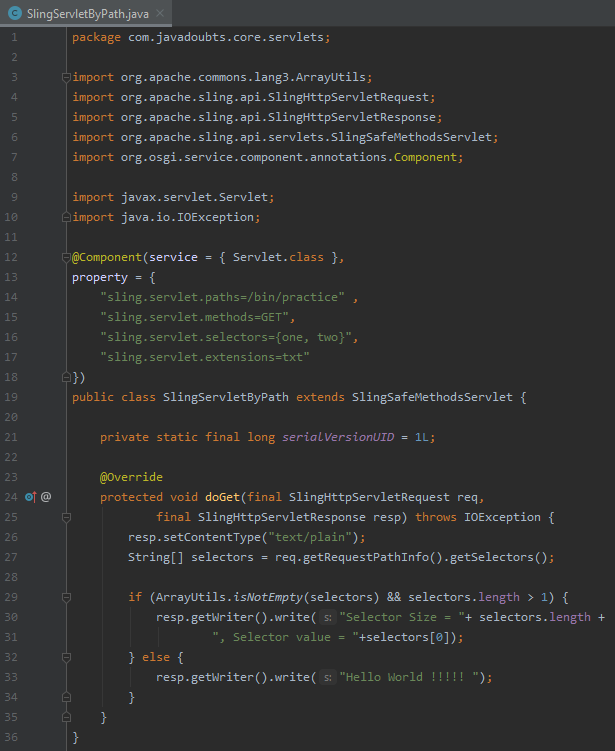Click java.io.IOException import text
The width and height of the screenshot is (615, 751).
point(187,217)
